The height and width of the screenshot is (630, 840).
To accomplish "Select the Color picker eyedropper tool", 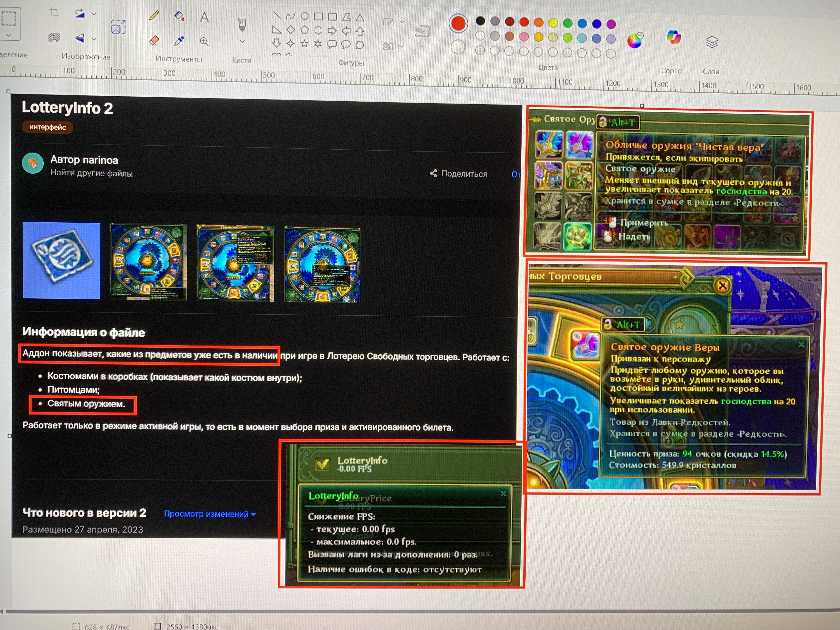I will click(179, 41).
